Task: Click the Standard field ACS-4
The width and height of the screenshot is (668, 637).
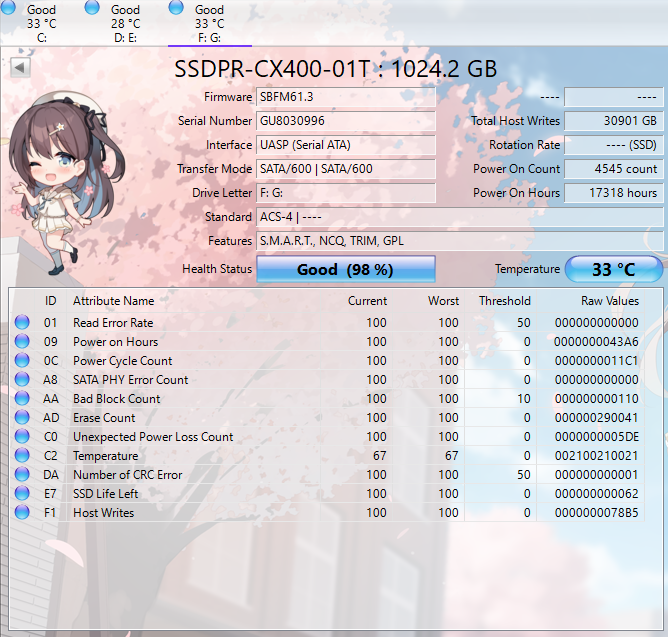Action: [459, 217]
